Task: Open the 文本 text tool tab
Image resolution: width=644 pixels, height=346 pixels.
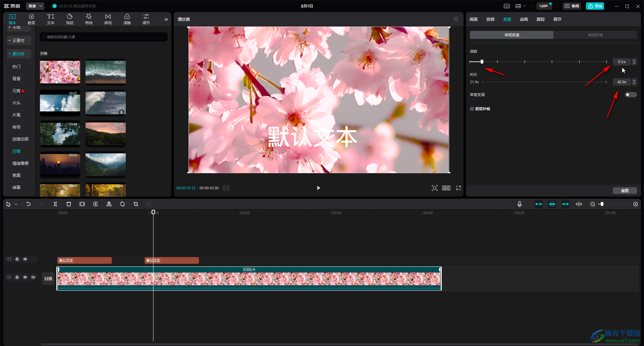Action: tap(51, 19)
